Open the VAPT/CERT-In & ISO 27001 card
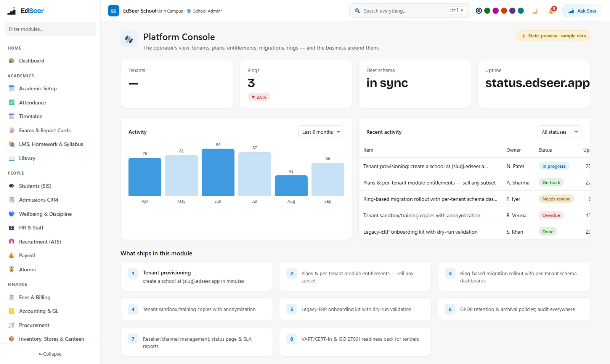This screenshot has width=610, height=364. click(355, 342)
